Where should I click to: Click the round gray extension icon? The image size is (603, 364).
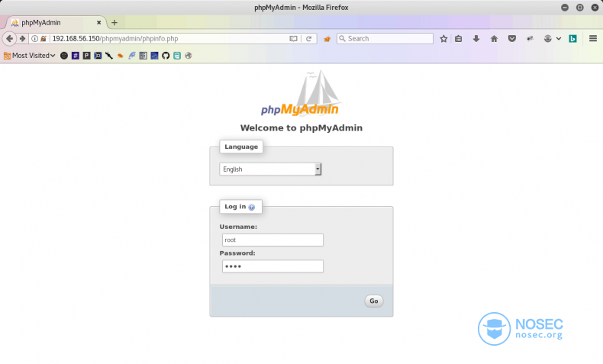pos(547,38)
